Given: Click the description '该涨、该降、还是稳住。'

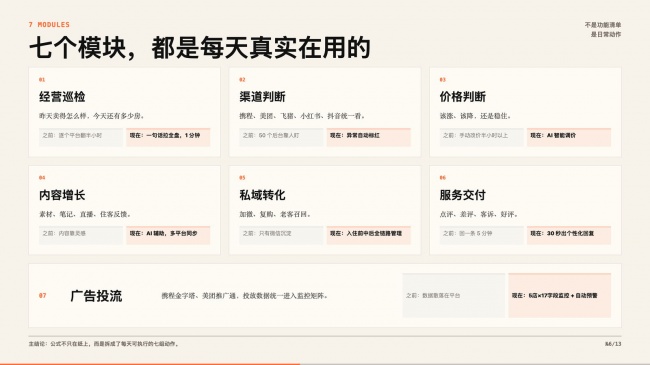Looking at the screenshot, I should coord(475,116).
